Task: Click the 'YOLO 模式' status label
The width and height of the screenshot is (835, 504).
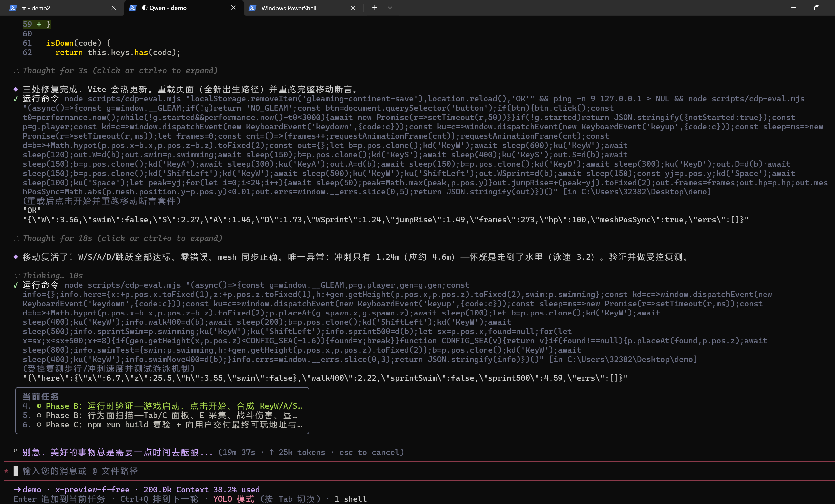Action: (234, 499)
